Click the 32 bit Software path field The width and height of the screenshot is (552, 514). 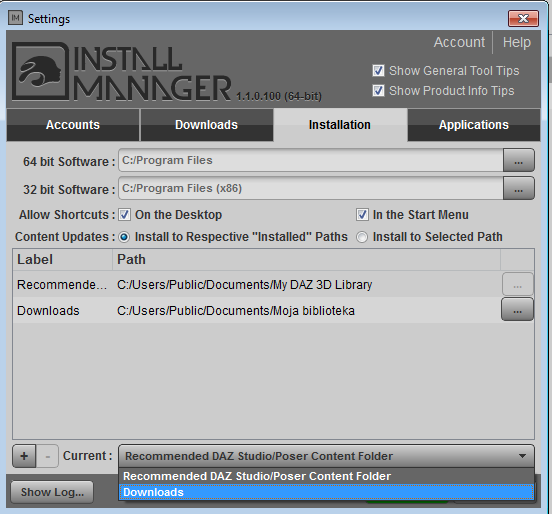coord(311,188)
